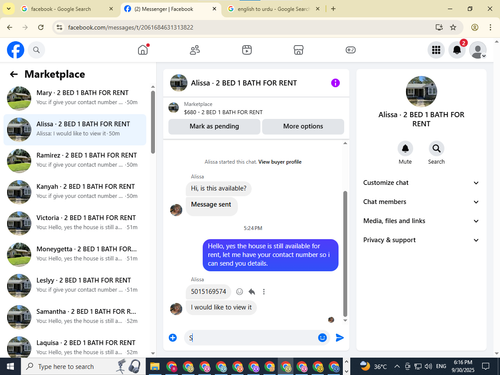Expand the Customize chat section
The height and width of the screenshot is (375, 500).
[x=421, y=183]
